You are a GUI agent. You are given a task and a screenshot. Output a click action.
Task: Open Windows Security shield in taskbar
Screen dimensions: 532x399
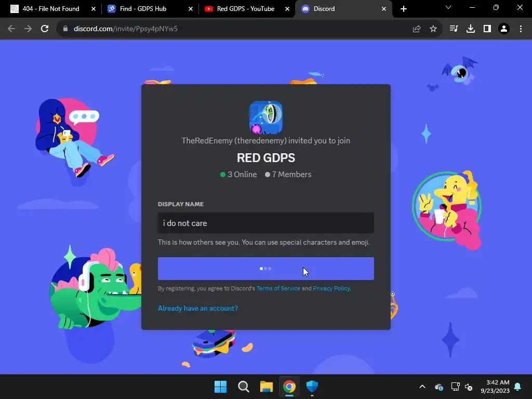[x=312, y=387]
